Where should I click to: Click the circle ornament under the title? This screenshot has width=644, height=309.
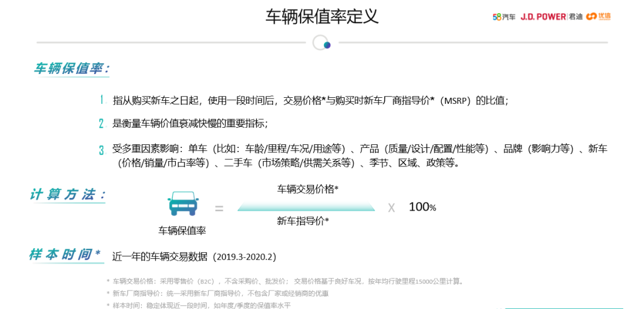pyautogui.click(x=321, y=43)
